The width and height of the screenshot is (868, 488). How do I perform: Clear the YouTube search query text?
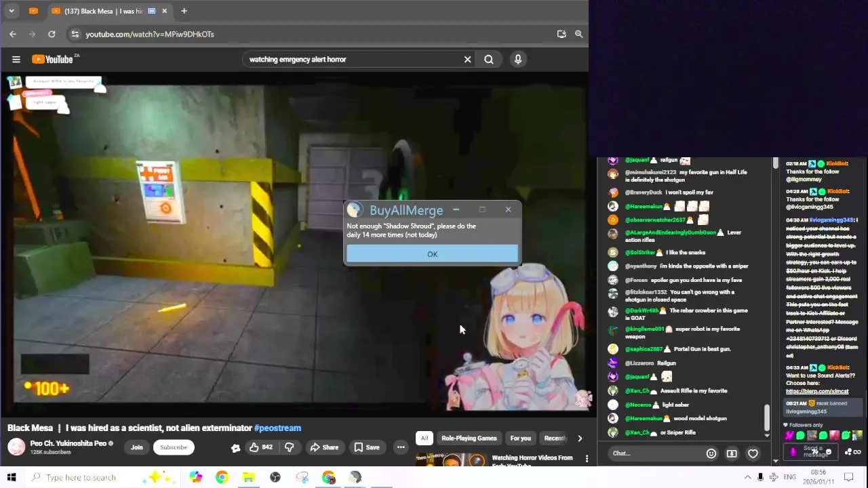[x=467, y=59]
